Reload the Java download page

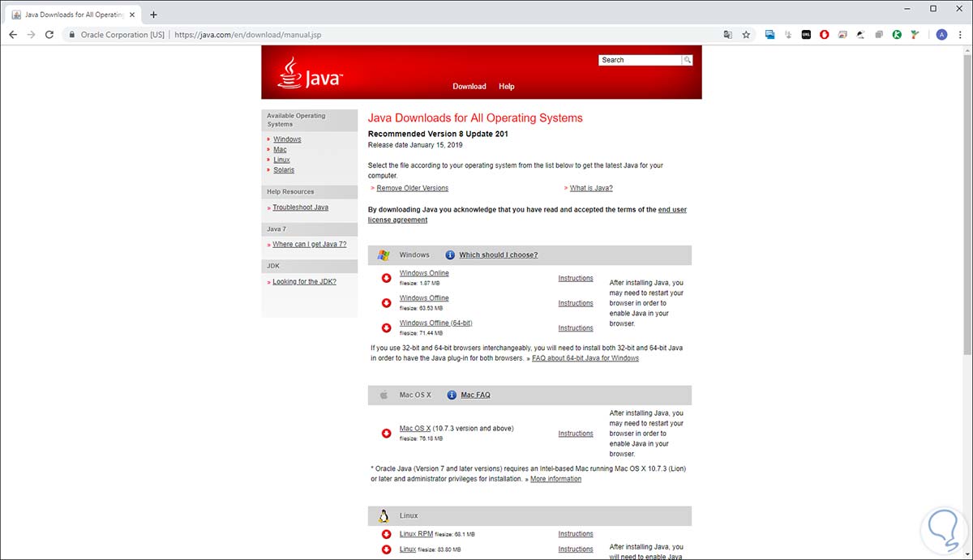(49, 35)
